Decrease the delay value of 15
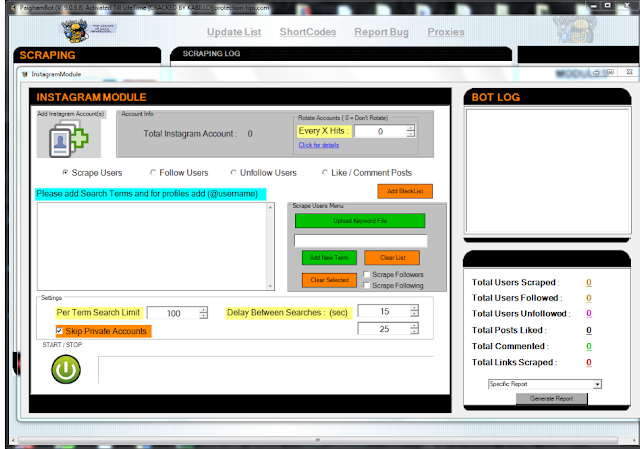The height and width of the screenshot is (449, 640). coord(414,314)
